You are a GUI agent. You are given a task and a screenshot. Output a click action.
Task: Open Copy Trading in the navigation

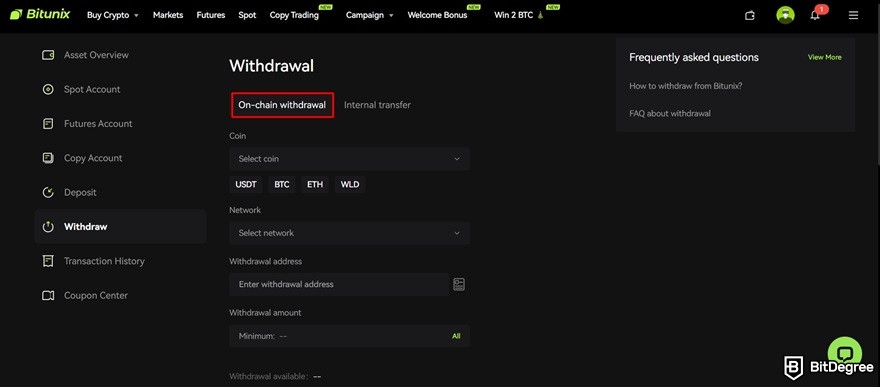294,15
